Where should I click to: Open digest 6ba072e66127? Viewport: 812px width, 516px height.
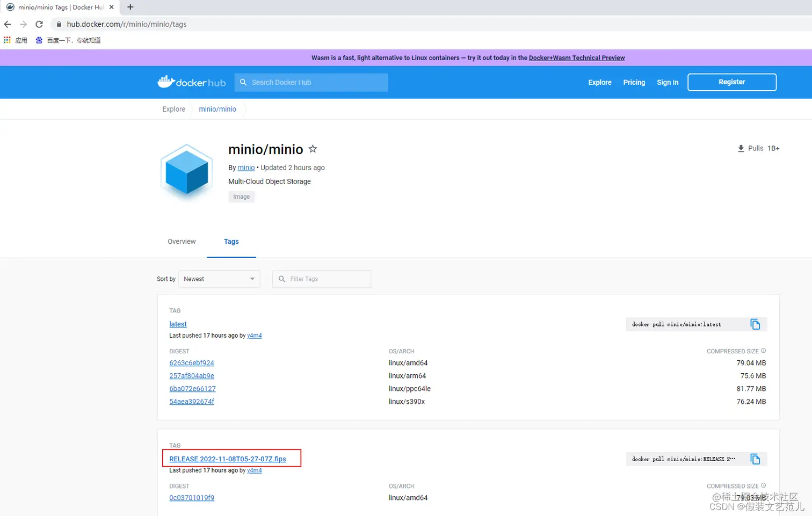coord(192,389)
